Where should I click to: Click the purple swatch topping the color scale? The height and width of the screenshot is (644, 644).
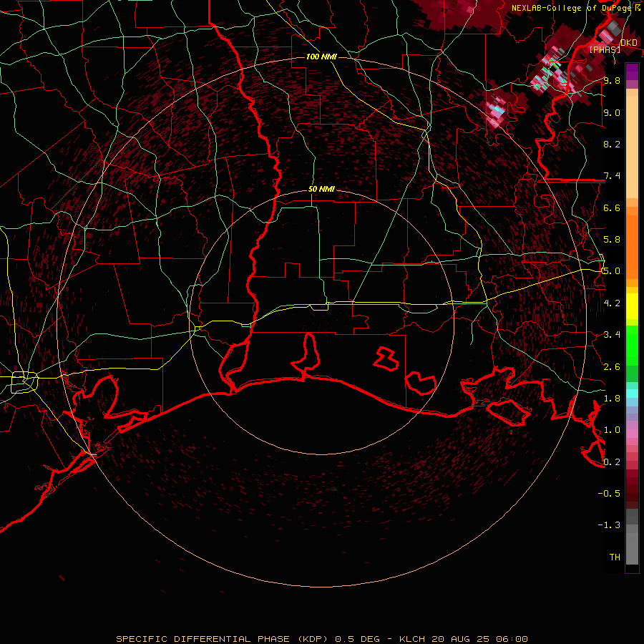click(632, 72)
